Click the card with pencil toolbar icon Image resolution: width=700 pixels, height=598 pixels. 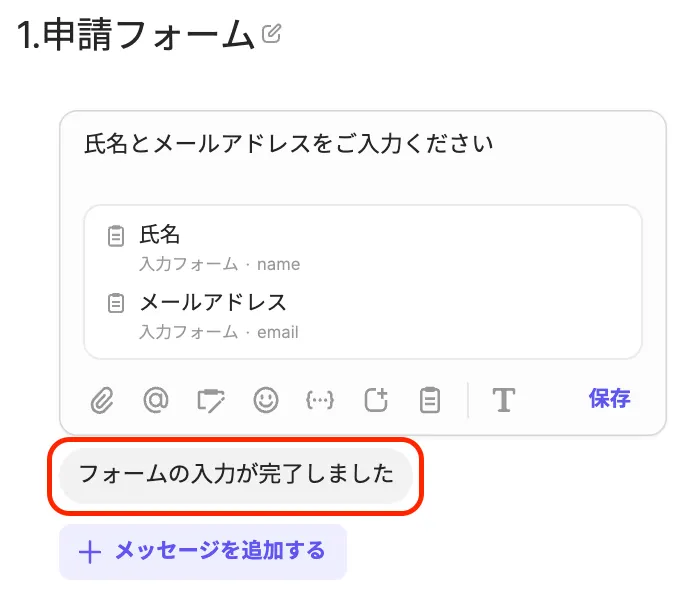(211, 401)
